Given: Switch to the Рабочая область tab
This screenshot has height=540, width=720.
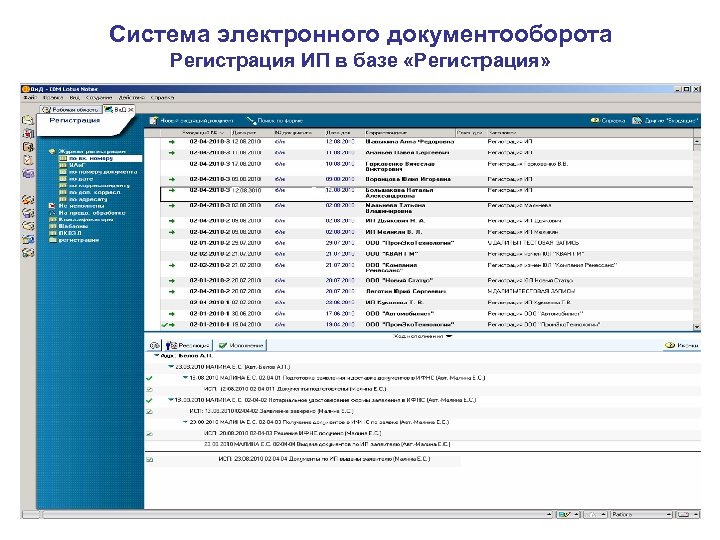Looking at the screenshot, I should 71,110.
